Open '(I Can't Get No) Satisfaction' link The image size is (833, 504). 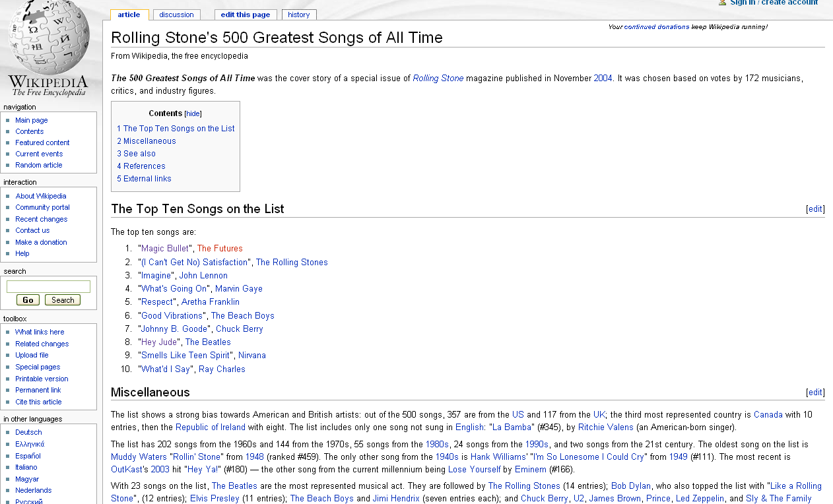(194, 263)
